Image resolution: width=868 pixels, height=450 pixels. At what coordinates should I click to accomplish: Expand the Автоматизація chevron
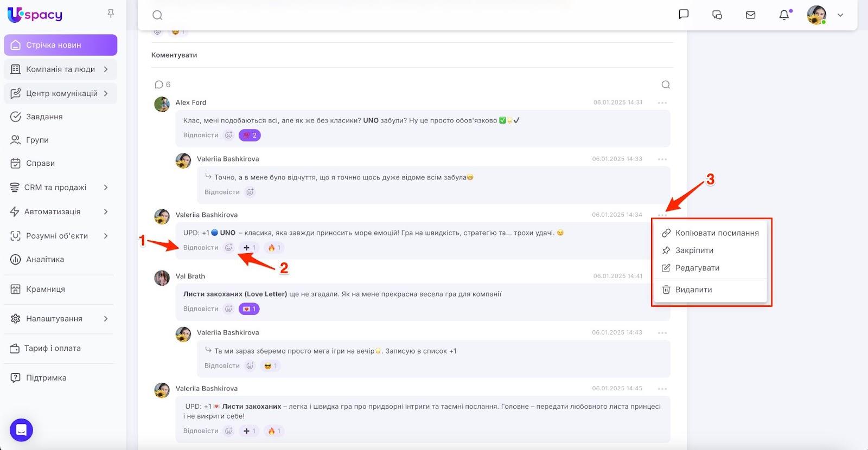click(x=106, y=211)
